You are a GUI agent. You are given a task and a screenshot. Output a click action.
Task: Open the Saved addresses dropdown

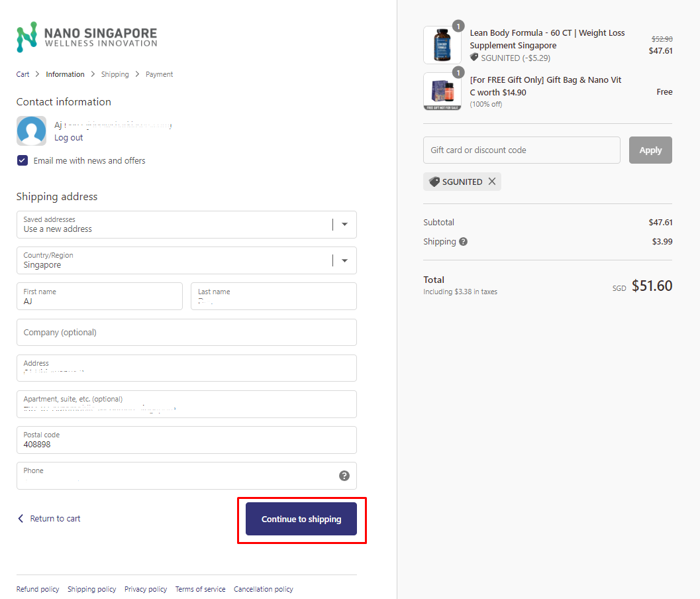(x=187, y=225)
